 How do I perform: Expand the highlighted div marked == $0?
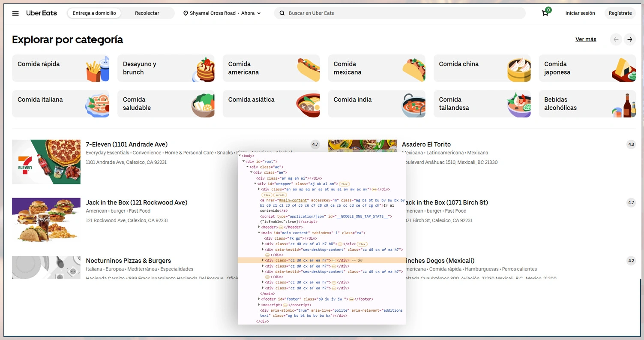tap(263, 260)
